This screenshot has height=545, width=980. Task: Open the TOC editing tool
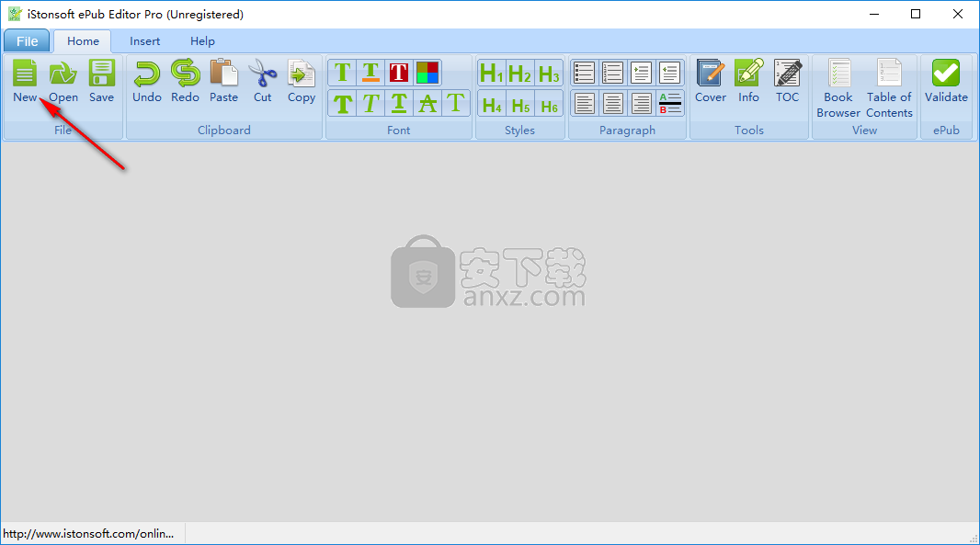[788, 81]
